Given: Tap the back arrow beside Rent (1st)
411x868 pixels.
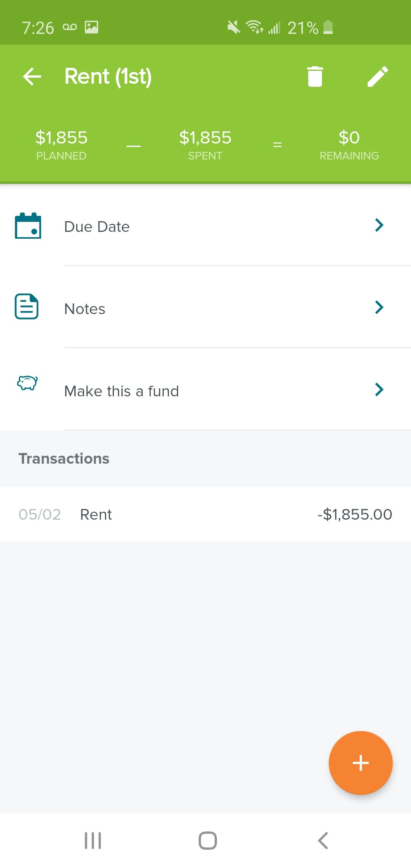Looking at the screenshot, I should (32, 76).
